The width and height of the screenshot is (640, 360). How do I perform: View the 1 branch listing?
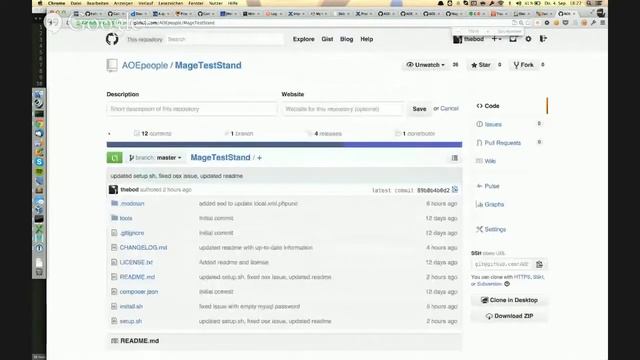click(239, 133)
